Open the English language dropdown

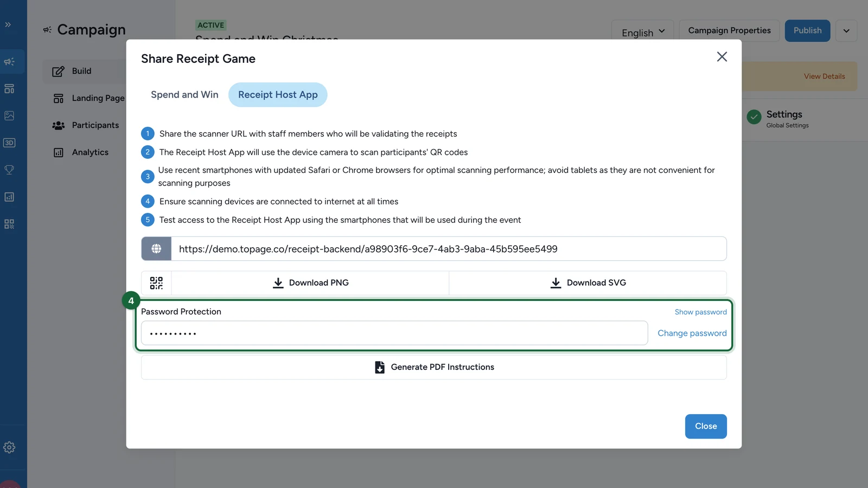(x=642, y=31)
